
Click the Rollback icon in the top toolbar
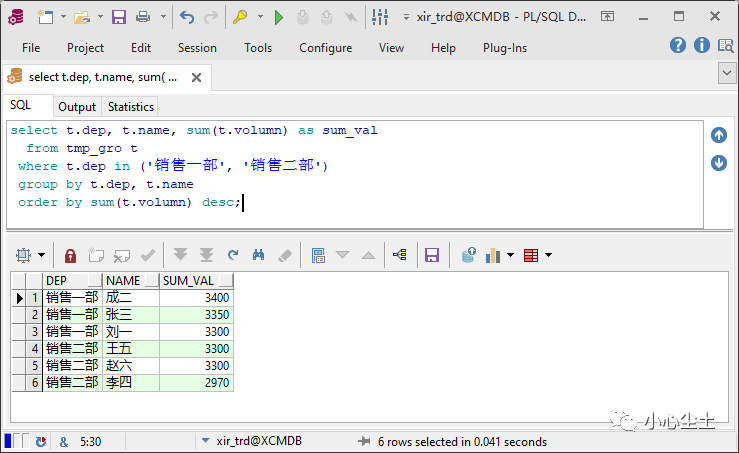[x=326, y=17]
